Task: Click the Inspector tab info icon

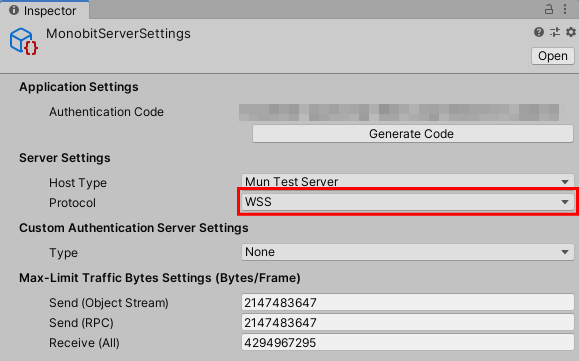Action: pyautogui.click(x=14, y=10)
